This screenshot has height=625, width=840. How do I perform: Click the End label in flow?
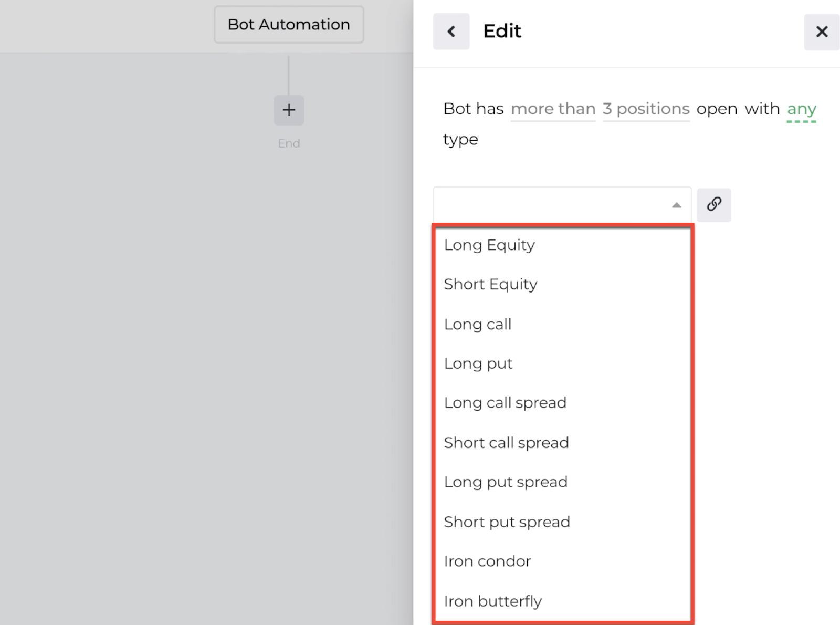[289, 143]
